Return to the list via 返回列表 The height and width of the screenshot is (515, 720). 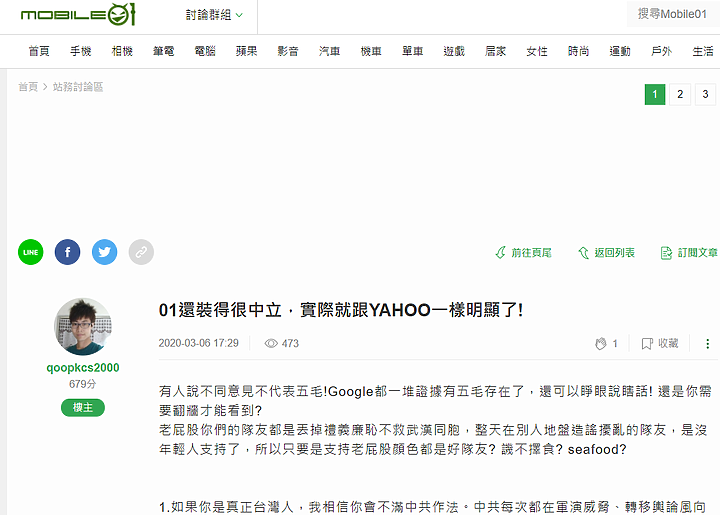(607, 252)
